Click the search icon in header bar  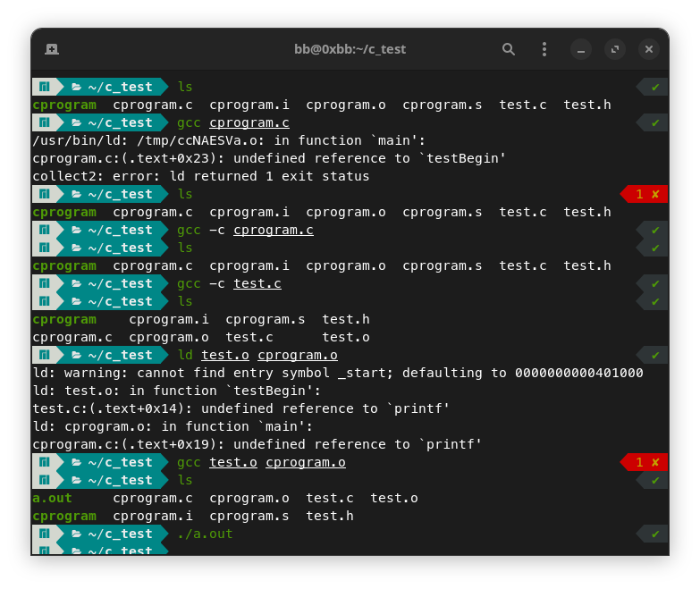coord(509,49)
